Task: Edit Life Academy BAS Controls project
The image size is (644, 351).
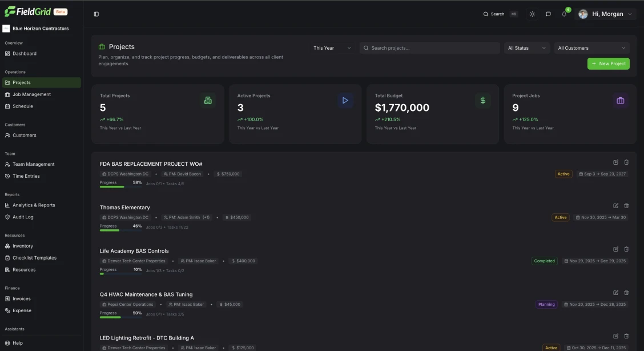Action: pos(615,249)
